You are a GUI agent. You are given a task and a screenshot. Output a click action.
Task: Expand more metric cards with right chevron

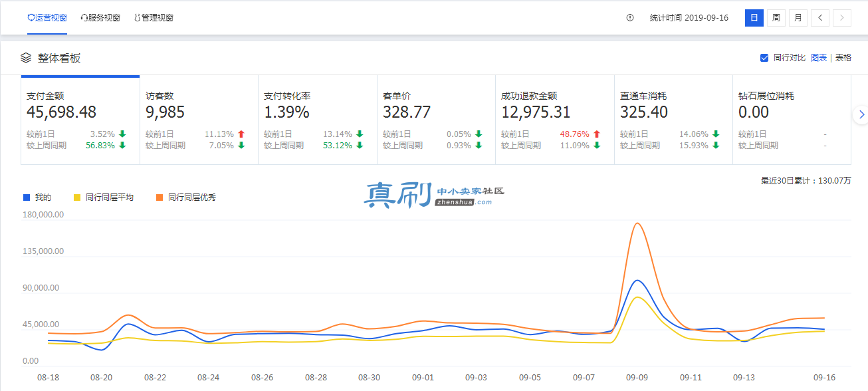coord(861,115)
